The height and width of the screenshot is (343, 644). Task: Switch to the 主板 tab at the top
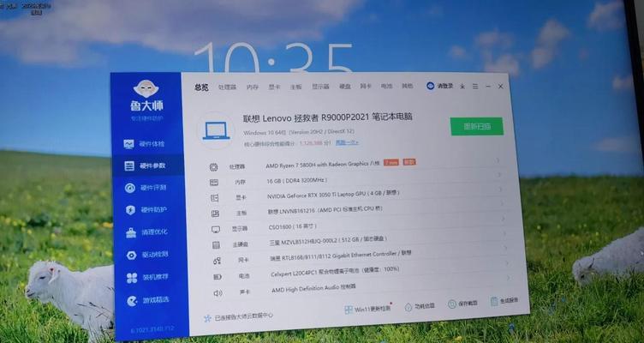[x=296, y=87]
